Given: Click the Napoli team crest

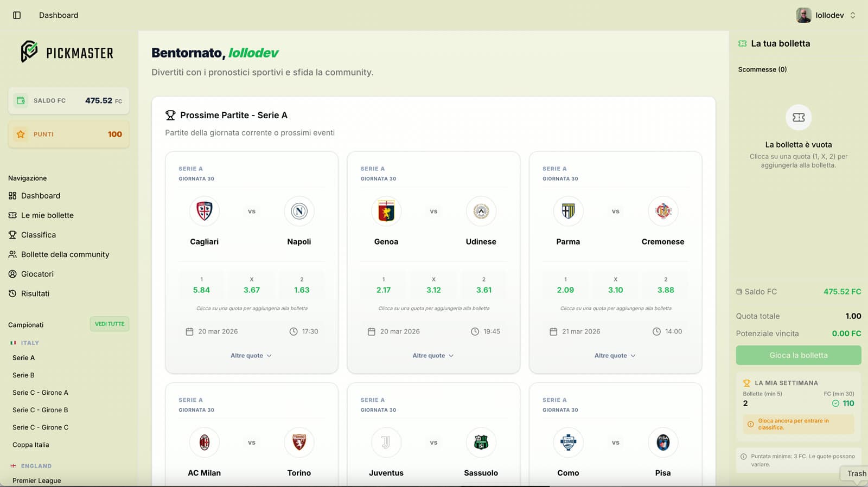Looking at the screenshot, I should coord(299,211).
